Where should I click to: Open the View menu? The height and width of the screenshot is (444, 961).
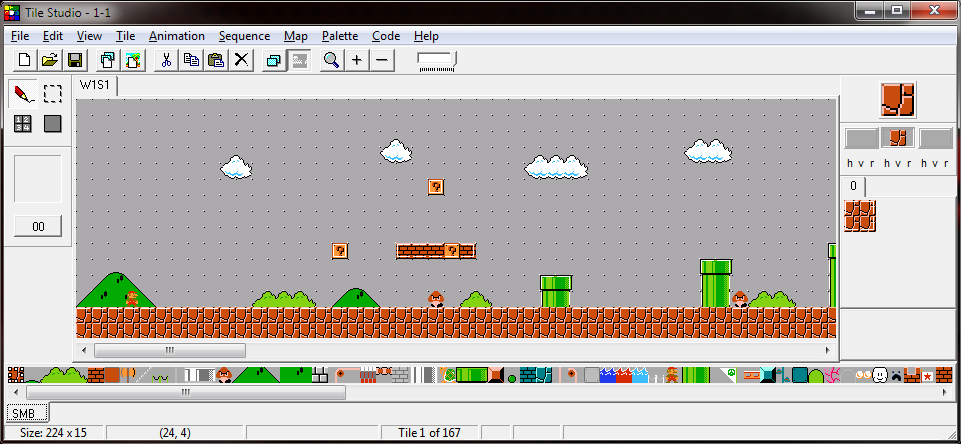[x=89, y=36]
